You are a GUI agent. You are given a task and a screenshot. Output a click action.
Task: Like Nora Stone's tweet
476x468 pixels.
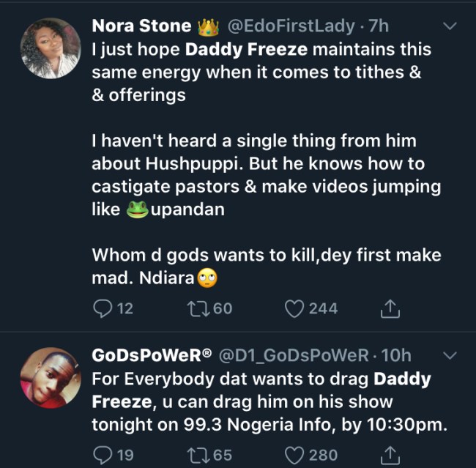pos(294,308)
